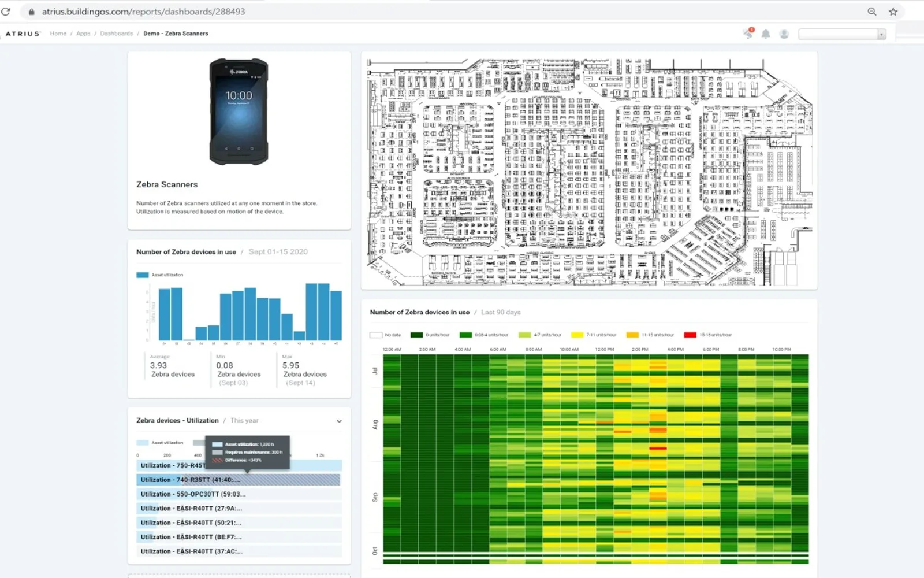924x578 pixels.
Task: Select Utilization - 740-R35TT (41:40 row
Action: pyautogui.click(x=239, y=480)
